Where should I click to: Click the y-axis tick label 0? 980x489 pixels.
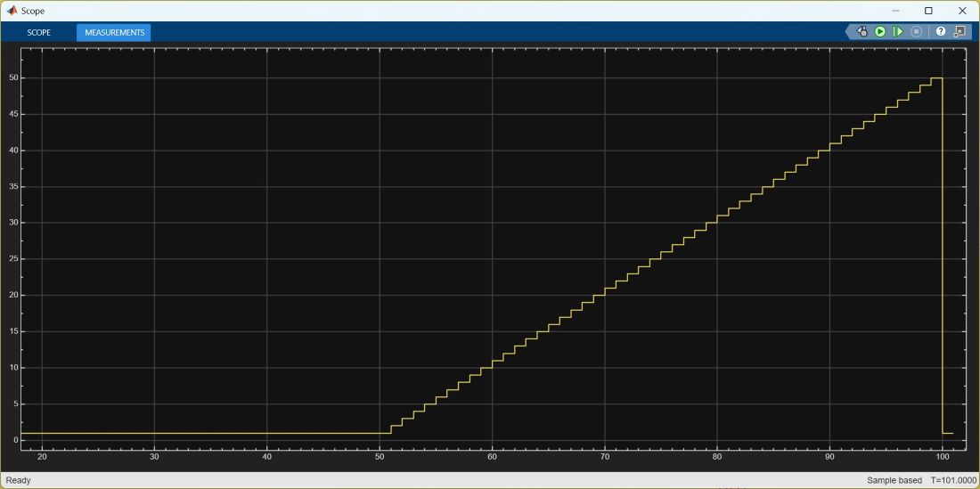click(x=15, y=440)
